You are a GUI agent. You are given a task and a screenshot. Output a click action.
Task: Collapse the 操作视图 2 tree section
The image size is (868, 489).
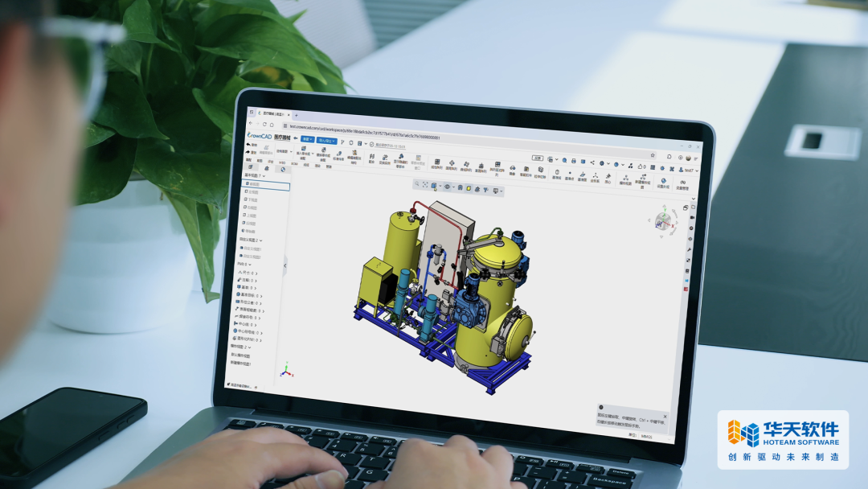pyautogui.click(x=249, y=347)
